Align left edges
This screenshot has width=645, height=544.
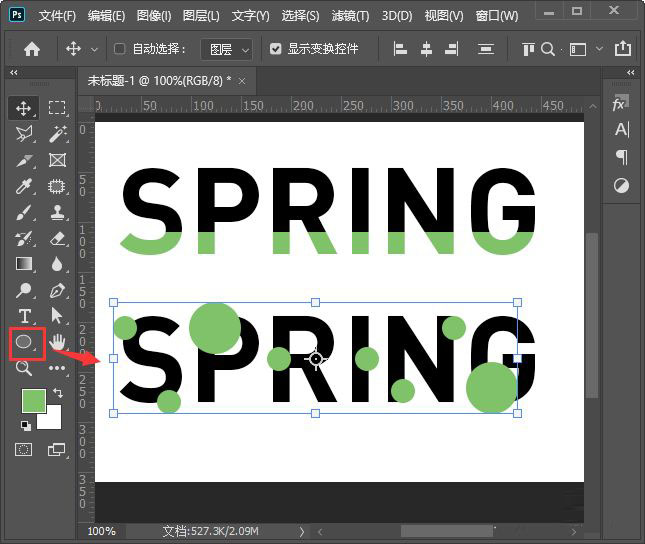(400, 49)
